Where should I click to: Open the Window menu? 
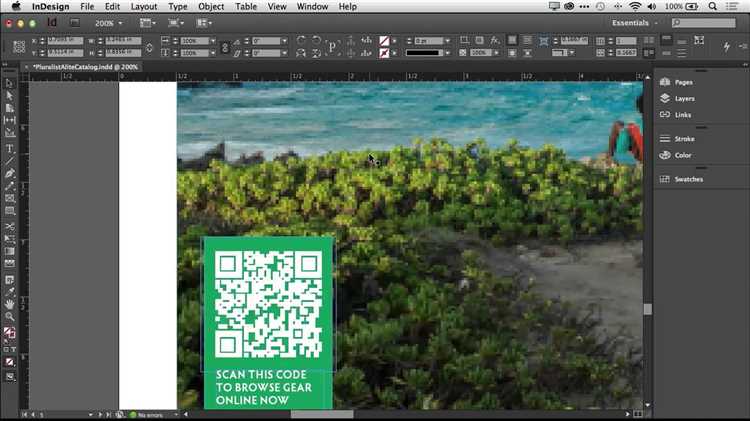click(x=312, y=7)
